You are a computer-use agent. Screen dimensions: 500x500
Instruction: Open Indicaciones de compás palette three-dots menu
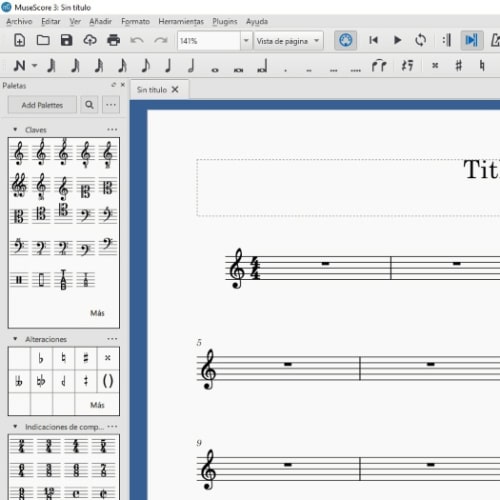112,427
